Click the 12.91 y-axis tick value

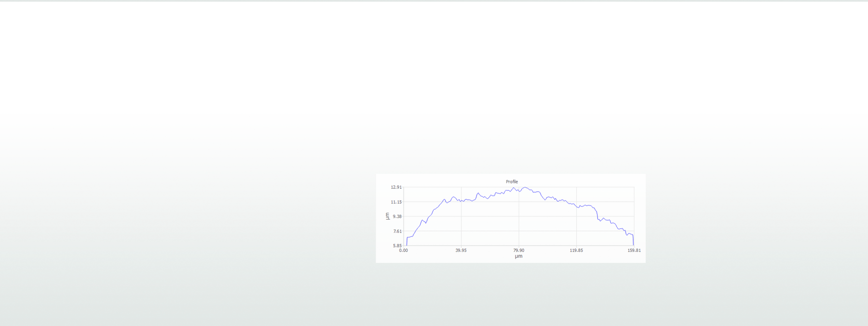396,187
